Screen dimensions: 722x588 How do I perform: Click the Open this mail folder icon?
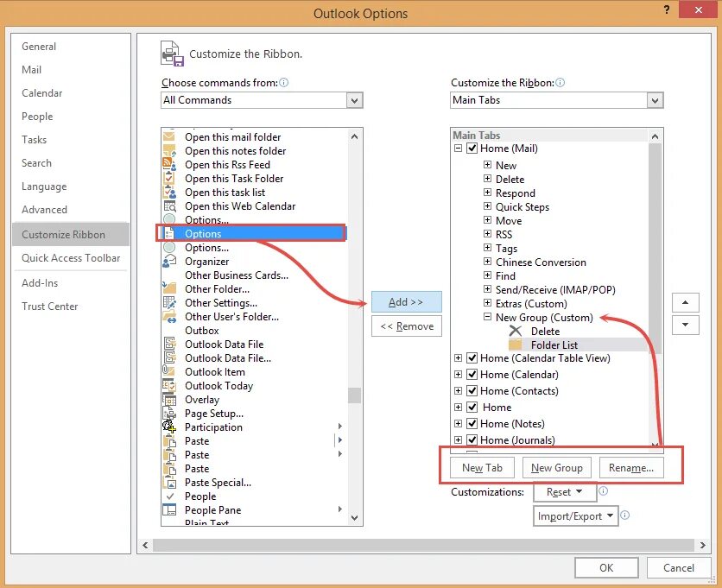click(169, 137)
